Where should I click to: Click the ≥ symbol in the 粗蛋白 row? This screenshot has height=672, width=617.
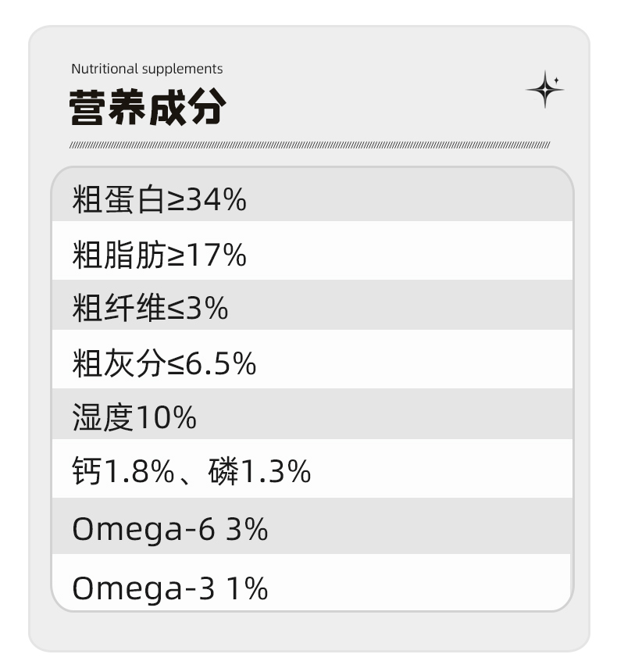point(175,201)
